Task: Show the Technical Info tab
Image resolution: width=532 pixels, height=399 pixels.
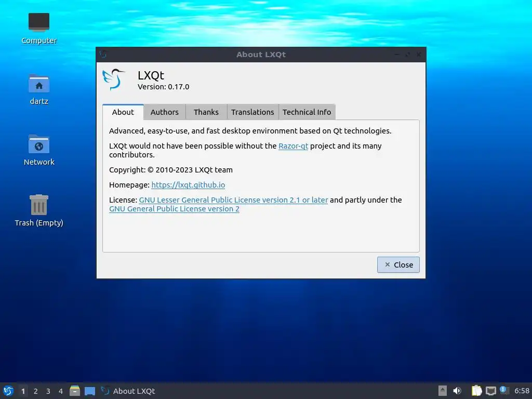Action: coord(307,112)
